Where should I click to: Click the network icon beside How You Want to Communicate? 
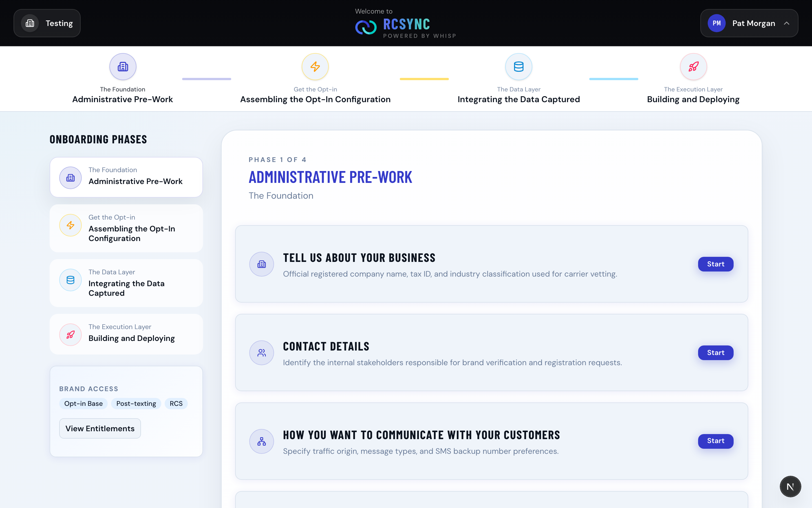[x=262, y=441]
